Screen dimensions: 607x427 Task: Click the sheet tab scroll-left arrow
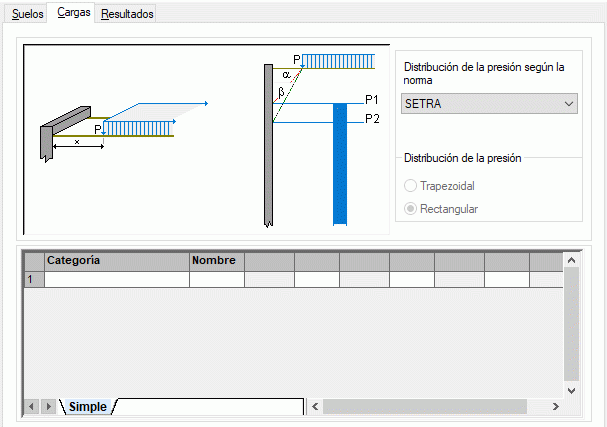(x=31, y=407)
